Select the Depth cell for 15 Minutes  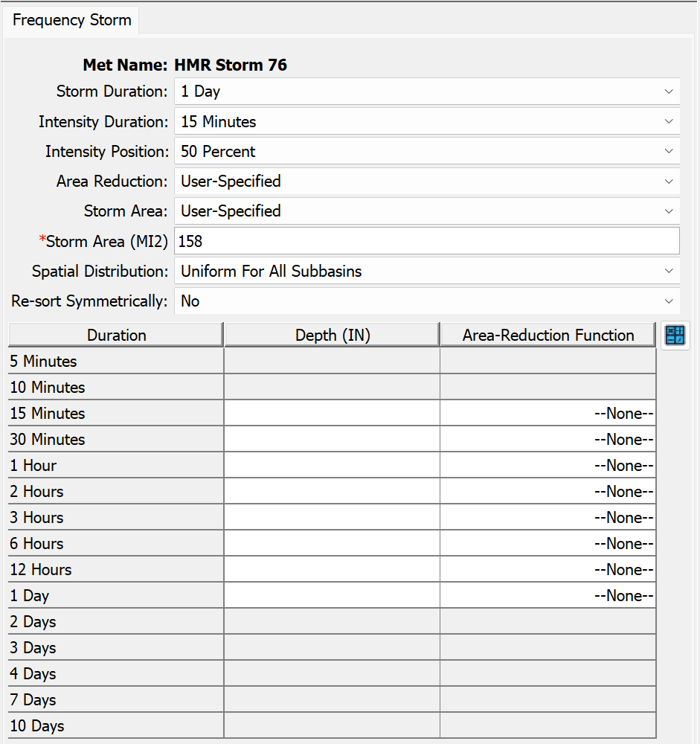(x=332, y=414)
